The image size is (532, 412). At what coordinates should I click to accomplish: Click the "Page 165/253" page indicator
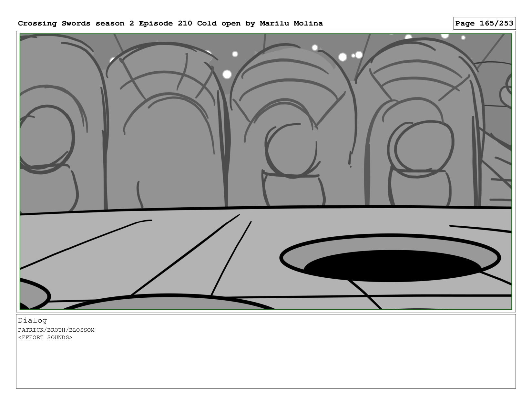pyautogui.click(x=484, y=23)
